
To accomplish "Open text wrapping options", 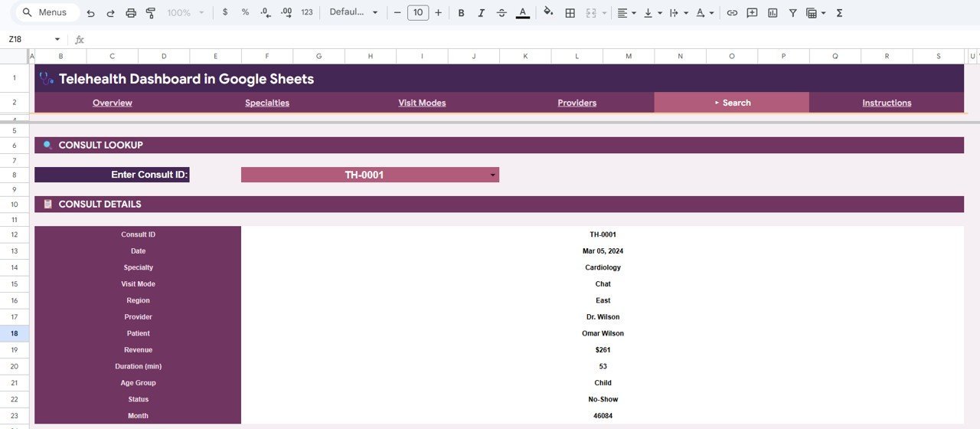I will [678, 13].
